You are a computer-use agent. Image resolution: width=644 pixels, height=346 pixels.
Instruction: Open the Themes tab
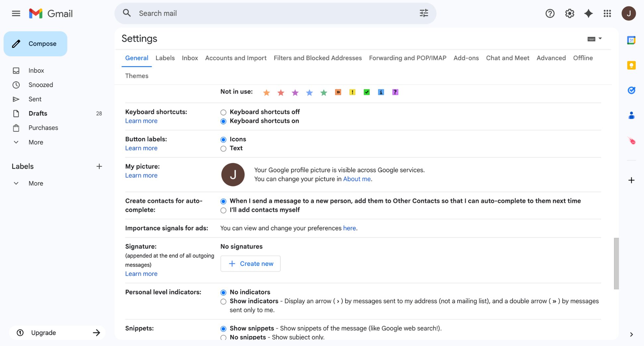137,76
